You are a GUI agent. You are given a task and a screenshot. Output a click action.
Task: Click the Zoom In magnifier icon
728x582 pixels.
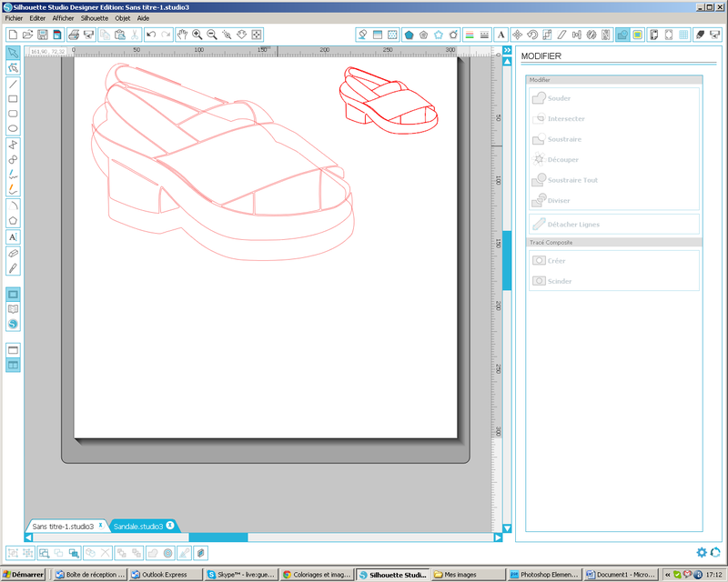coord(197,35)
